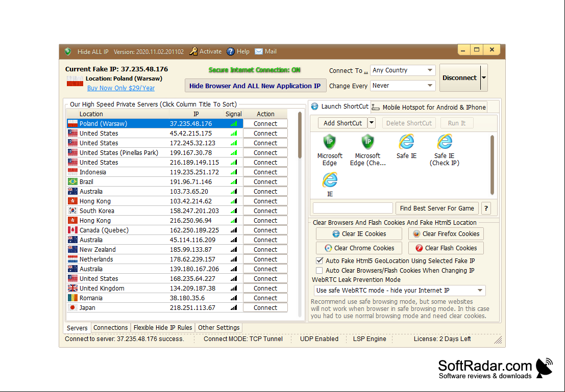Image resolution: width=565 pixels, height=392 pixels.
Task: Click the window resize grip in status bar
Action: [x=498, y=340]
